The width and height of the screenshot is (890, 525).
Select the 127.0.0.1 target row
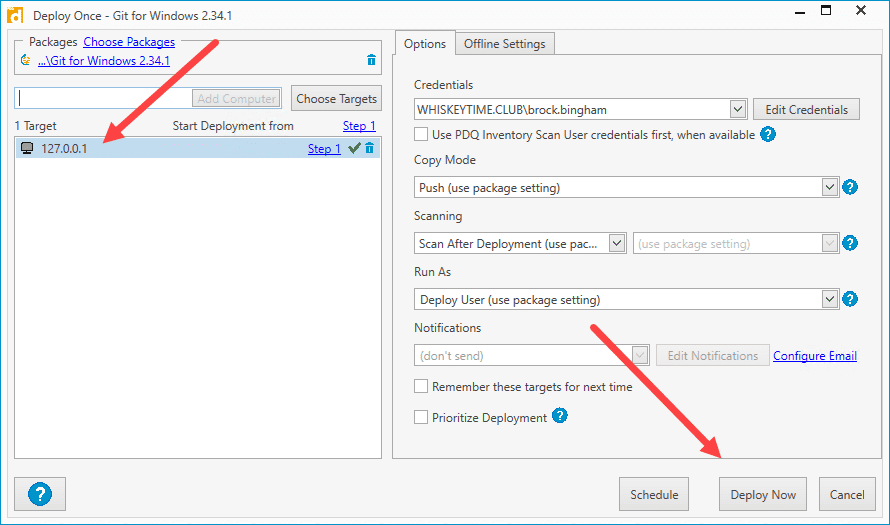198,148
